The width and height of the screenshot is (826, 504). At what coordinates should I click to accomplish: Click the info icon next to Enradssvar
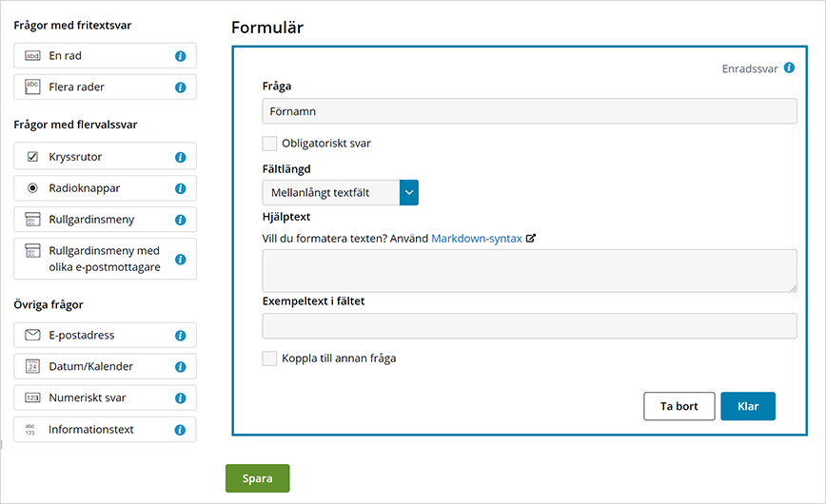[789, 68]
